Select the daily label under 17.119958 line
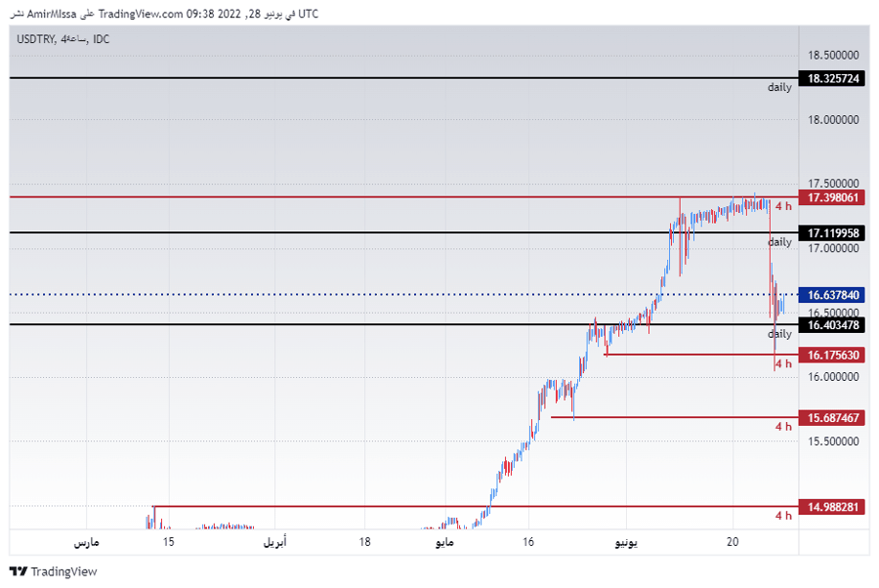 click(779, 242)
